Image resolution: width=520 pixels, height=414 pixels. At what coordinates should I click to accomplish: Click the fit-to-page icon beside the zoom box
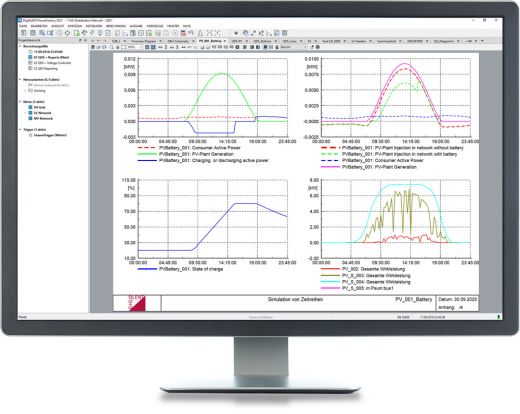(x=123, y=47)
